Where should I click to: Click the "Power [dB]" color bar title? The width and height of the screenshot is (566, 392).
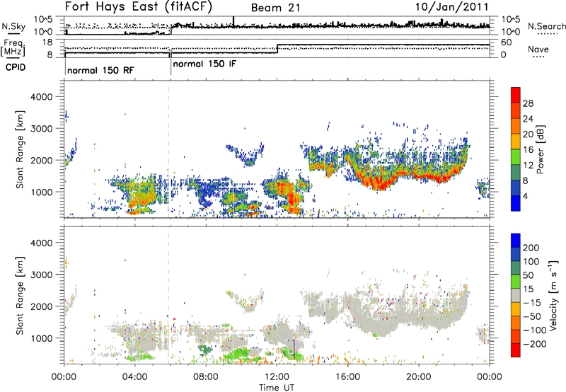point(540,149)
